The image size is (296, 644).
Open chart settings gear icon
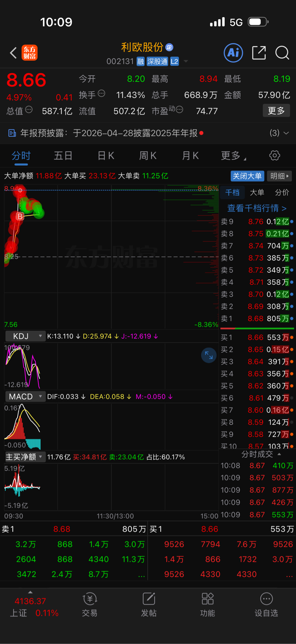point(274,156)
